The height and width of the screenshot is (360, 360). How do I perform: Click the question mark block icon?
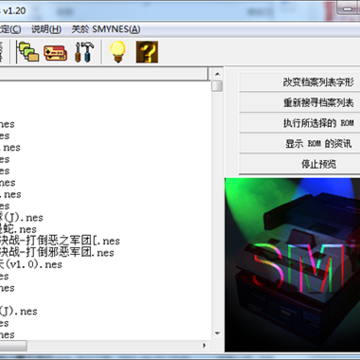point(147,52)
